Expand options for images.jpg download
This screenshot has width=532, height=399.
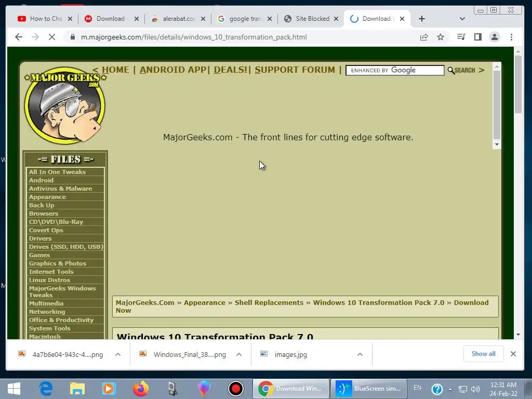point(360,354)
